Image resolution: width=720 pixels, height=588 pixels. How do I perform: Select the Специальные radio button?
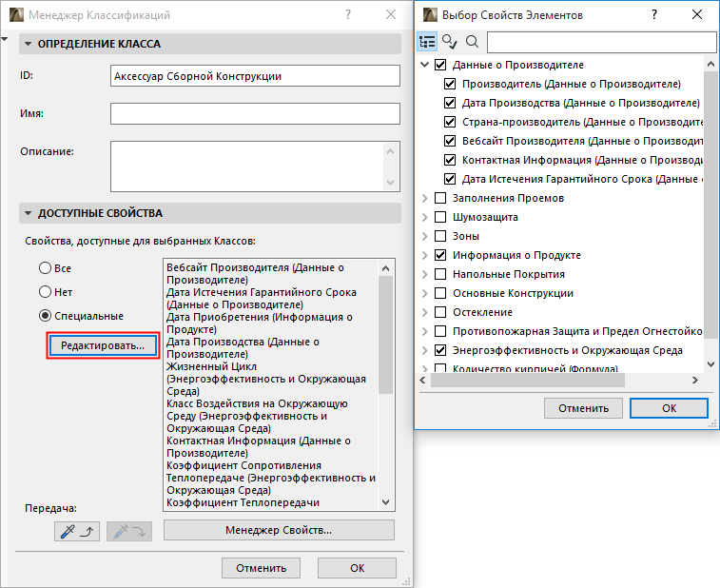coord(45,316)
